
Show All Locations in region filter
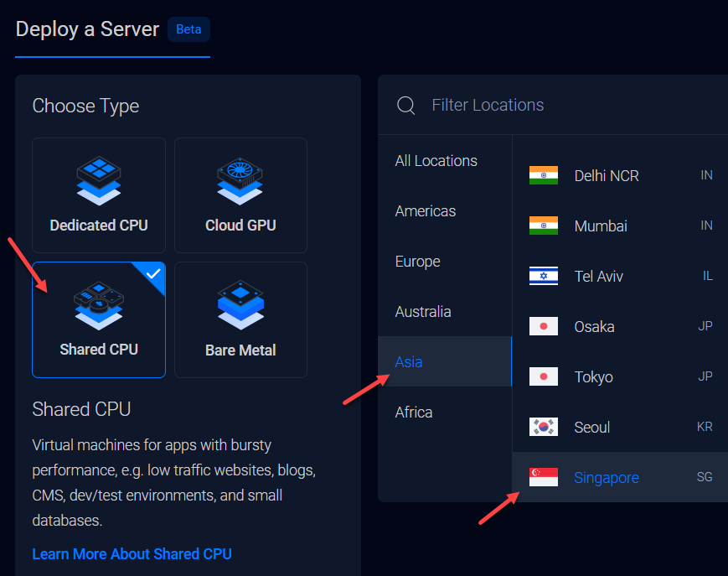coord(436,161)
